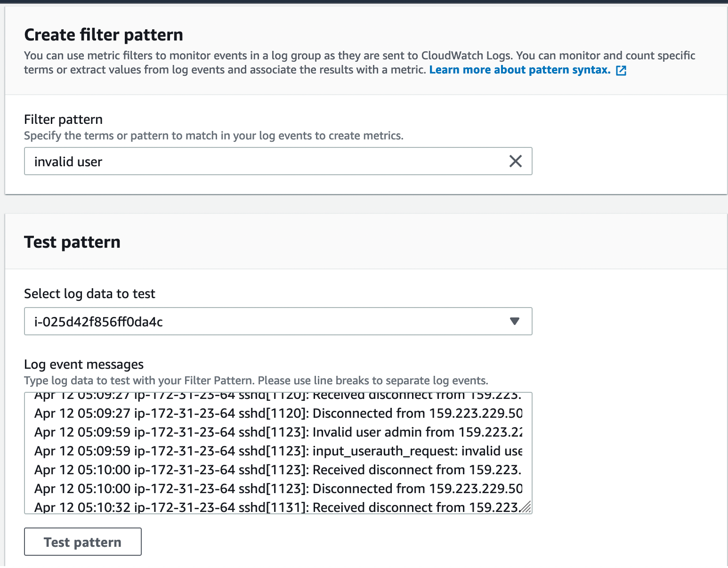Click the external link icon after pattern syntax
728x568 pixels.
[x=621, y=71]
